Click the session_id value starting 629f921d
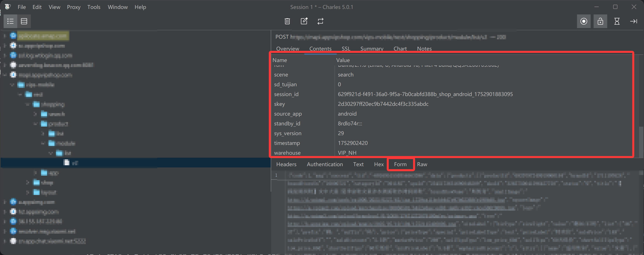The width and height of the screenshot is (644, 255). click(x=425, y=94)
